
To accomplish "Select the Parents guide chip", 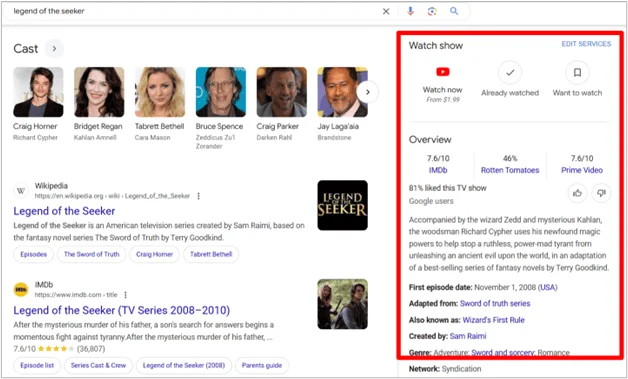I will [262, 365].
